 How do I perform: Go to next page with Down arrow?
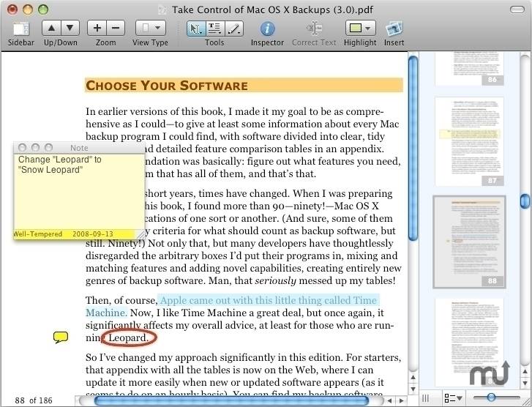click(x=70, y=28)
